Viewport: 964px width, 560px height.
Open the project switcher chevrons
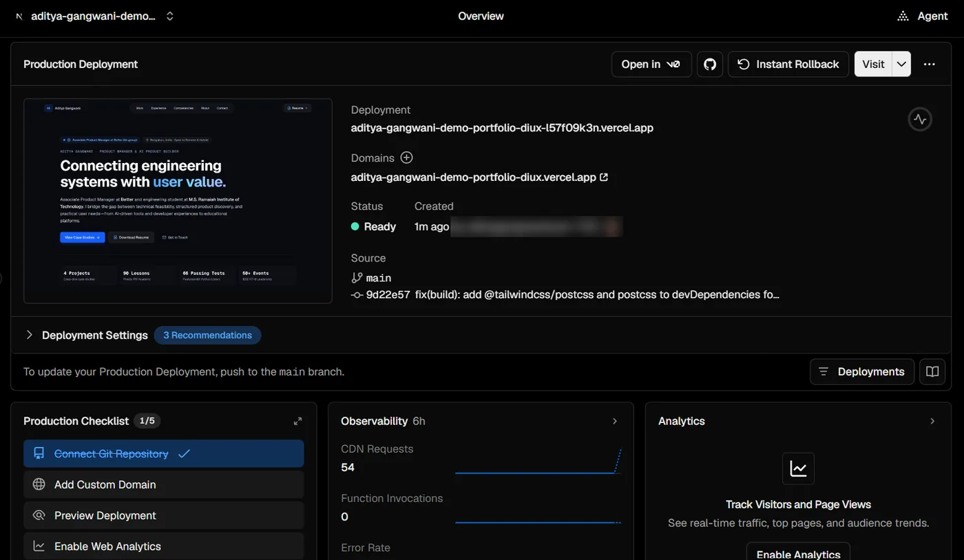pos(170,16)
